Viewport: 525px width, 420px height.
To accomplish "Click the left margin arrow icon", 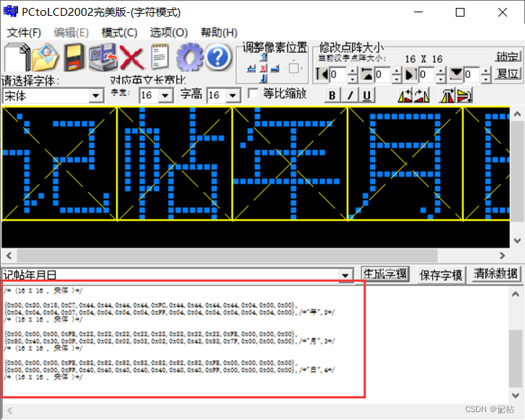I will click(x=322, y=74).
